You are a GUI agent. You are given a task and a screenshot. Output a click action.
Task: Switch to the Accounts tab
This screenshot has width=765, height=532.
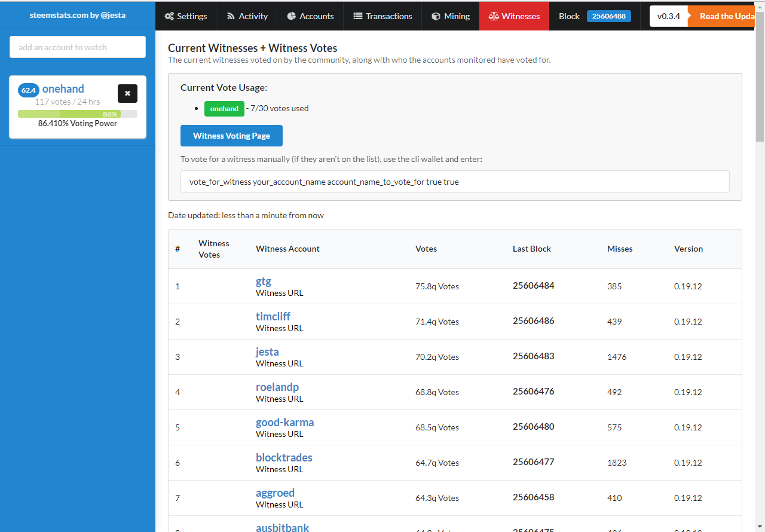[x=310, y=16]
